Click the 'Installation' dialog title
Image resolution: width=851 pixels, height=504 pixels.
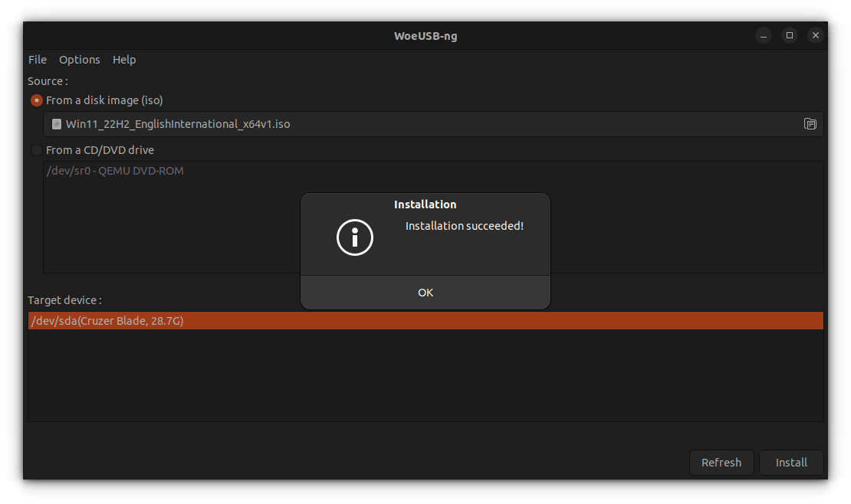click(x=426, y=205)
